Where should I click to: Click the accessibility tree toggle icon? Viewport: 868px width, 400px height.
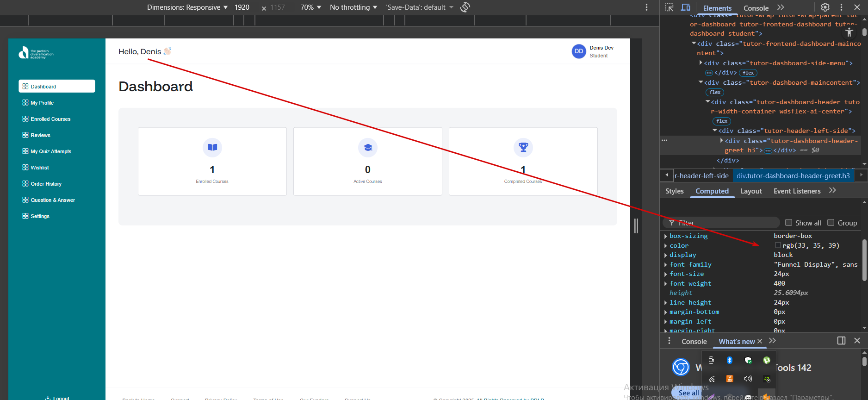pyautogui.click(x=849, y=32)
